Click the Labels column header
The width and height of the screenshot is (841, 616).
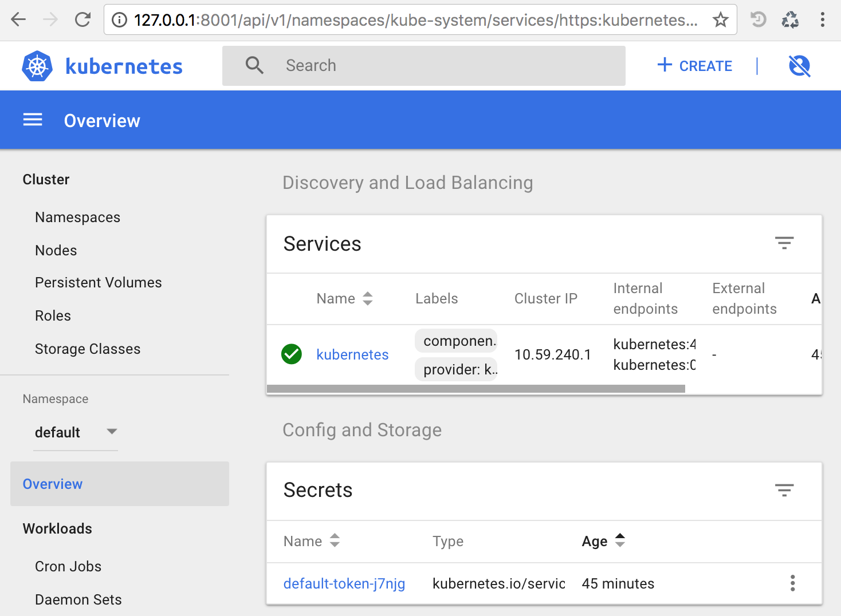coord(437,298)
